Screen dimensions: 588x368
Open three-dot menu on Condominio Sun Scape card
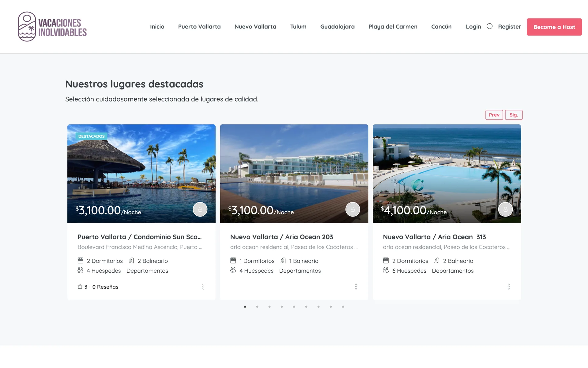pyautogui.click(x=203, y=286)
